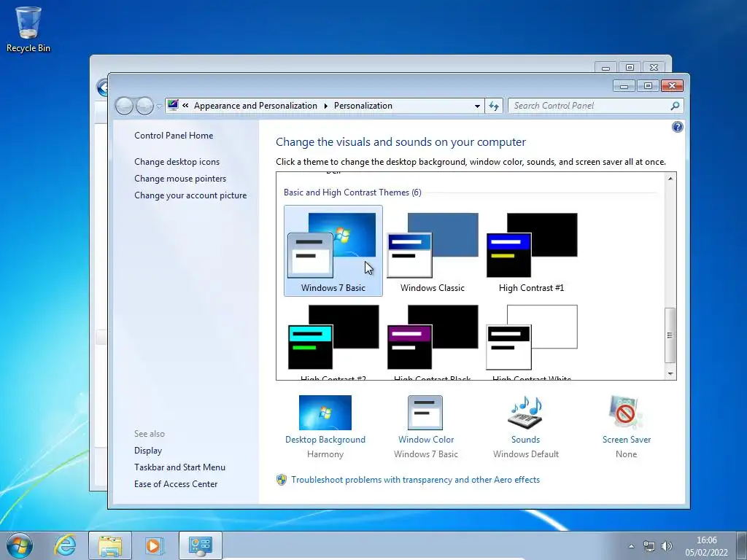Click the Personalization breadcrumb

pyautogui.click(x=363, y=106)
